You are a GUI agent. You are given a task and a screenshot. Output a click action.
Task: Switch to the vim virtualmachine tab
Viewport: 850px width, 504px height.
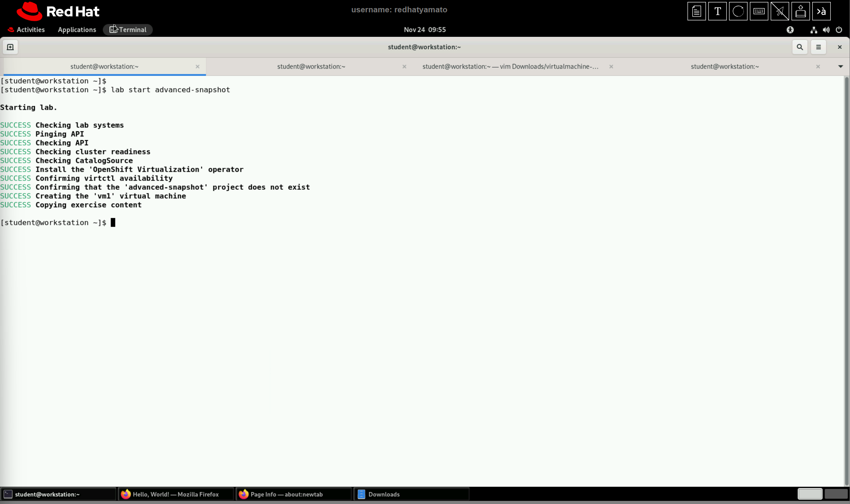[510, 66]
